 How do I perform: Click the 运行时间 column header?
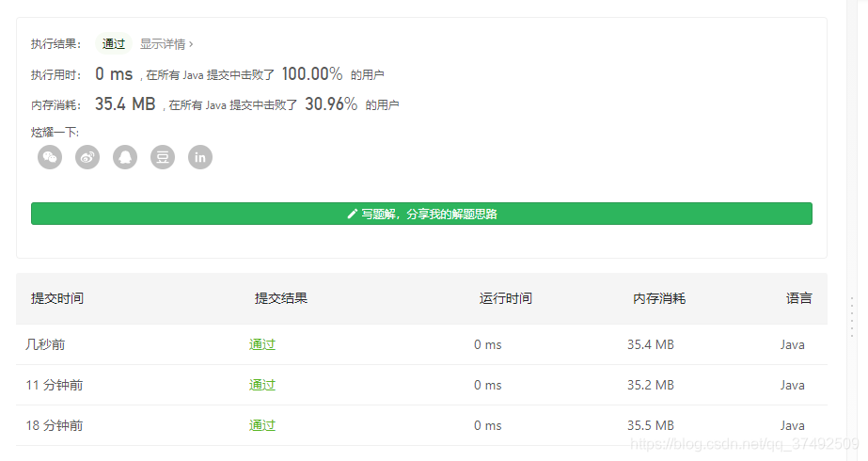point(505,298)
